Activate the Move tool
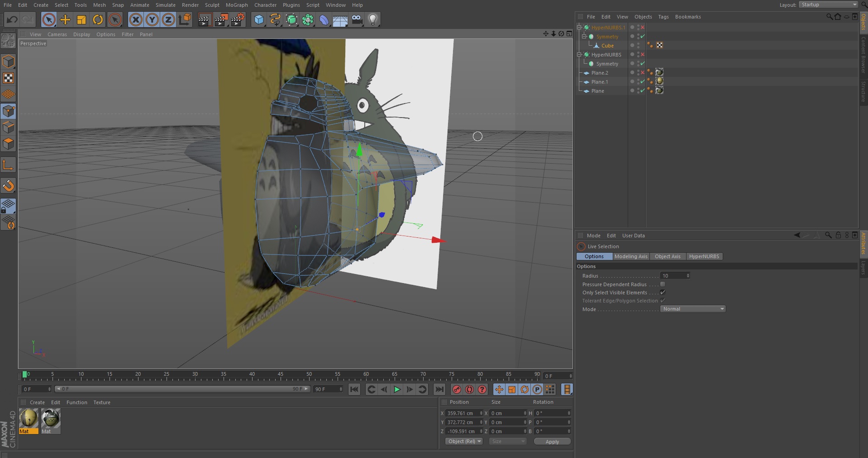This screenshot has width=868, height=458. 65,19
